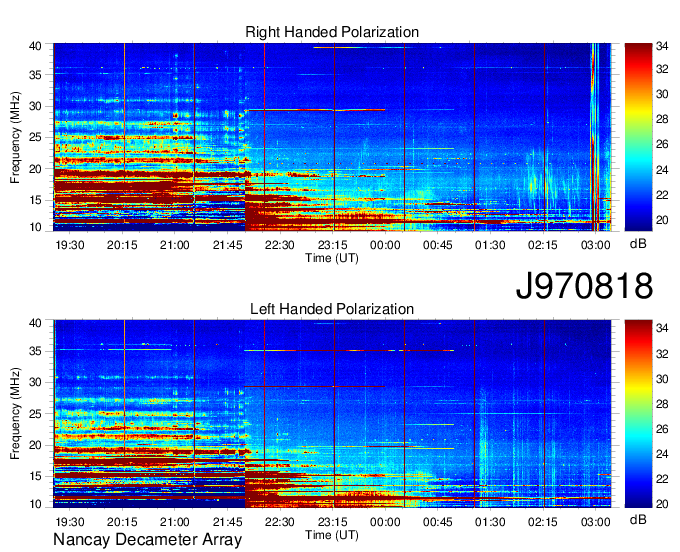Image resolution: width=680 pixels, height=552 pixels.
Task: Click the 30 MHz tick of the Left Handed plot
Action: (x=35, y=382)
